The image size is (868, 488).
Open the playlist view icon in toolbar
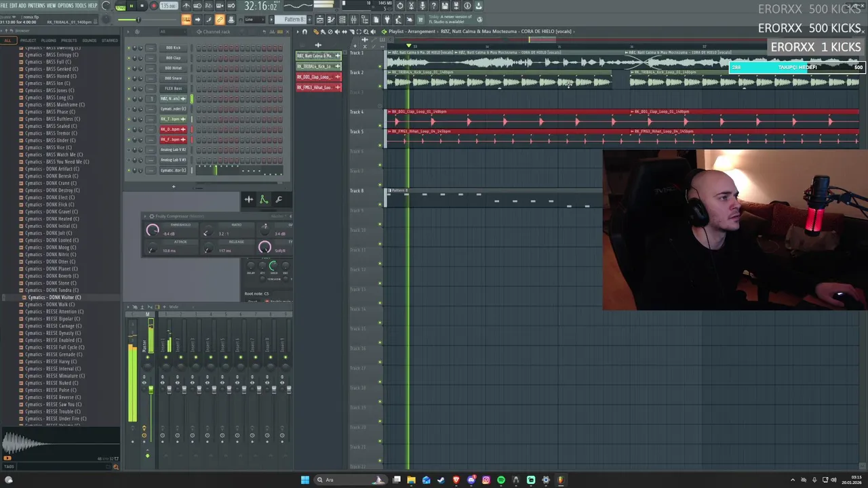click(x=320, y=20)
